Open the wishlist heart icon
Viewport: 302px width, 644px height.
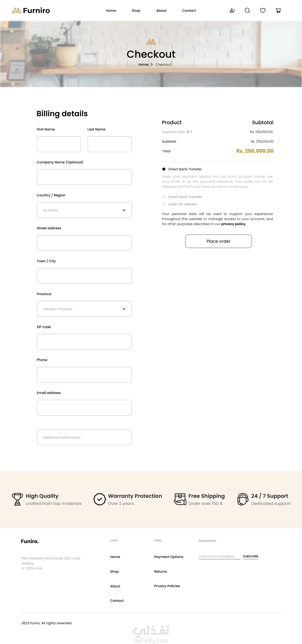click(x=263, y=10)
